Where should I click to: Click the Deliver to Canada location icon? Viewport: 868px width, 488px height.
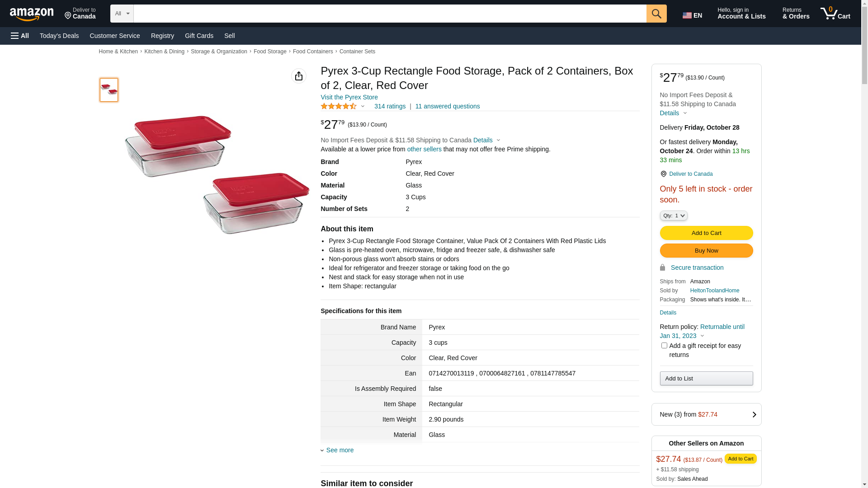[x=664, y=174]
